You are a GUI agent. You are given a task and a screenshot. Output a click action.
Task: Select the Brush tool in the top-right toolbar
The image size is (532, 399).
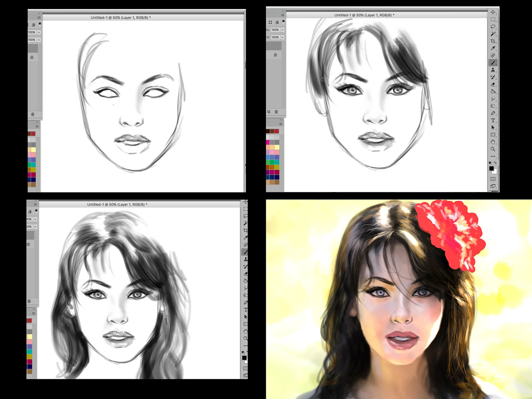tap(493, 63)
